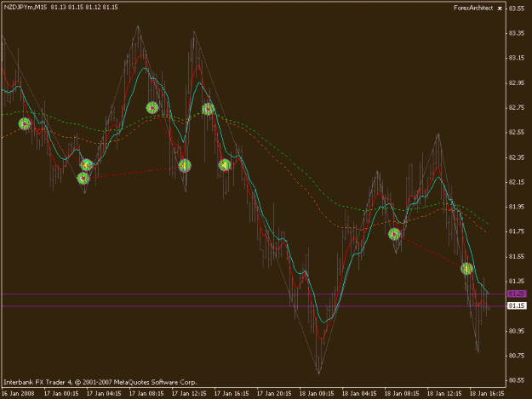Screen dimensions: 532x399
Task: Click the 17 Jan 16:15 time label
Action: pyautogui.click(x=232, y=394)
